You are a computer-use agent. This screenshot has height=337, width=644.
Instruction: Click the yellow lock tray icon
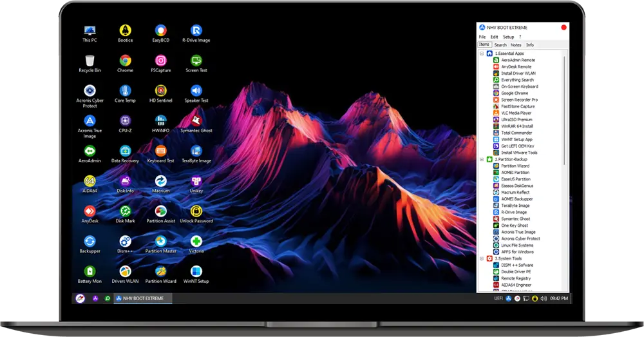[x=535, y=298]
